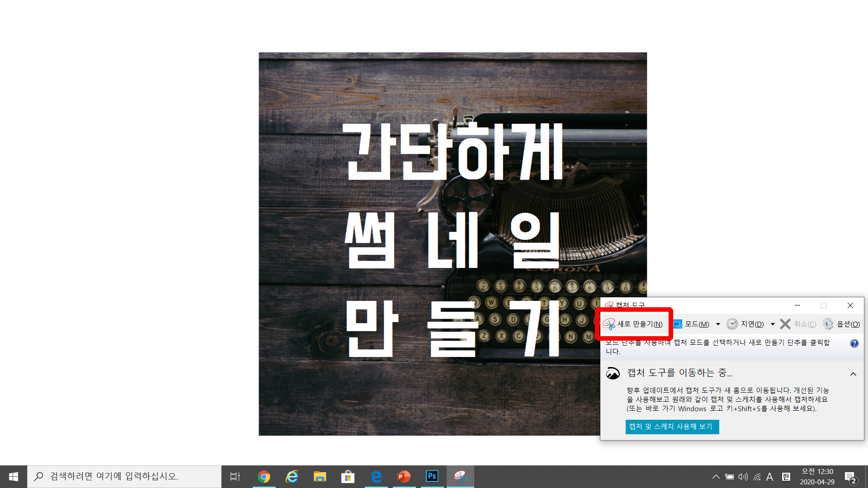This screenshot has height=488, width=868.
Task: Click the taskbar search box
Action: 124,476
